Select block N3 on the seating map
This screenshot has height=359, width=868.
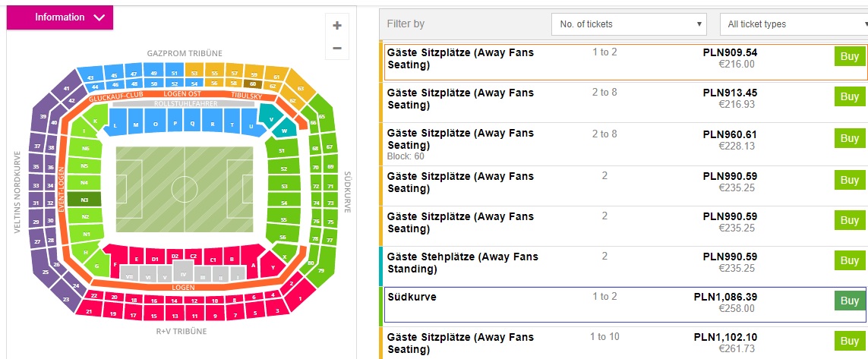84,200
